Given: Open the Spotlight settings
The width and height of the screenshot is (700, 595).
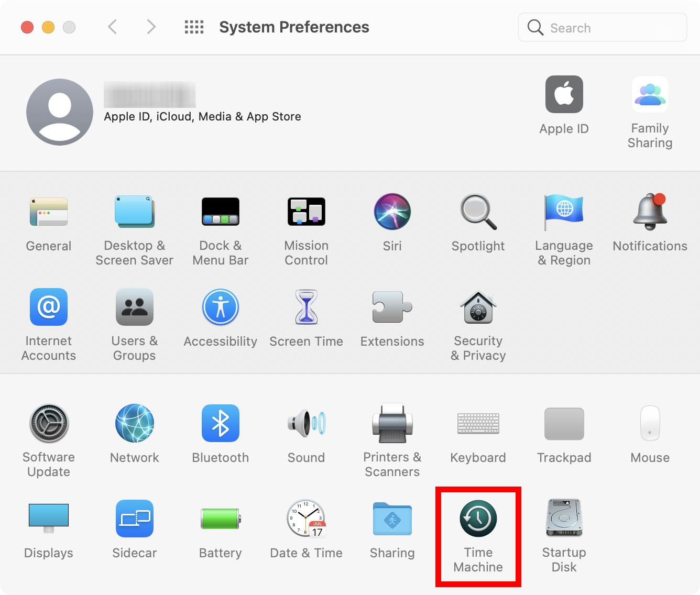Looking at the screenshot, I should click(477, 212).
